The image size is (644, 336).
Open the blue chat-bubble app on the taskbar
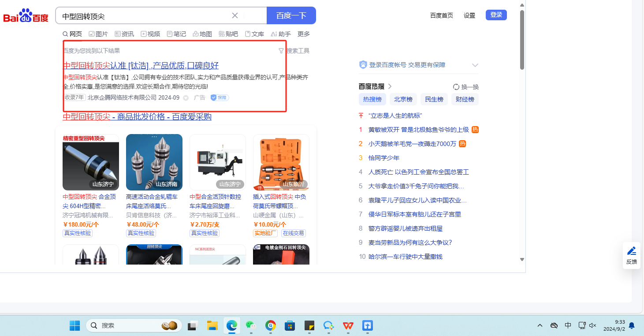tap(328, 326)
